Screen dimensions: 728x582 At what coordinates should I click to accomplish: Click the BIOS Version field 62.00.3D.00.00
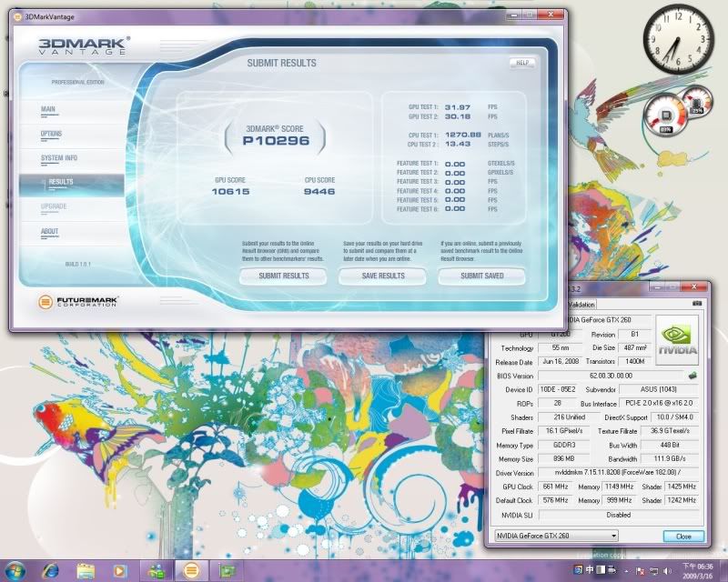(611, 376)
